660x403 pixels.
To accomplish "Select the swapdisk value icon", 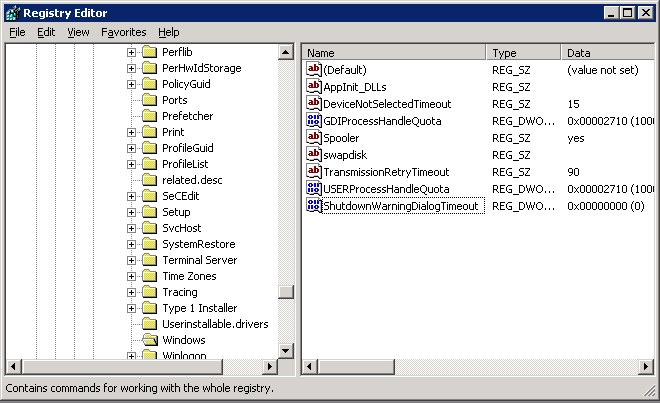I will (x=314, y=155).
